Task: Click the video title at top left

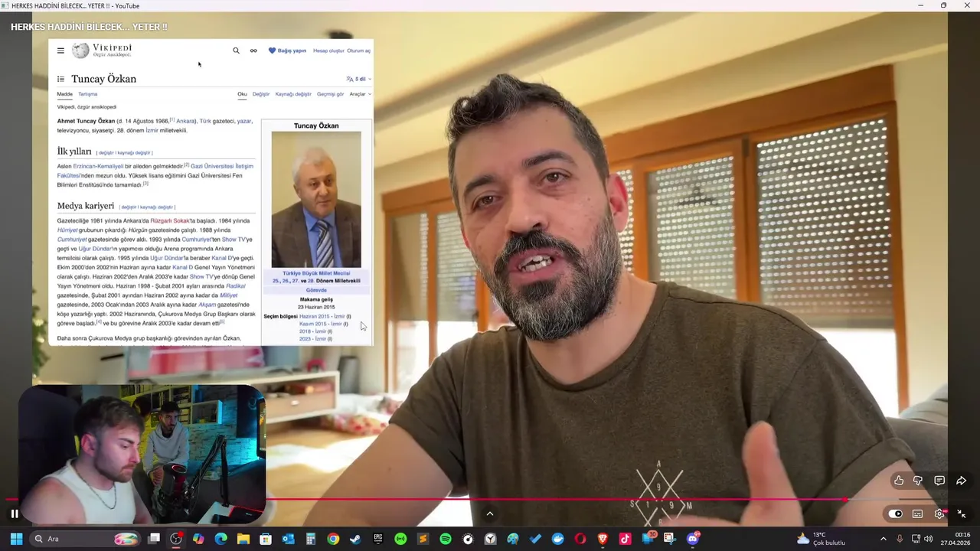Action: (x=89, y=27)
